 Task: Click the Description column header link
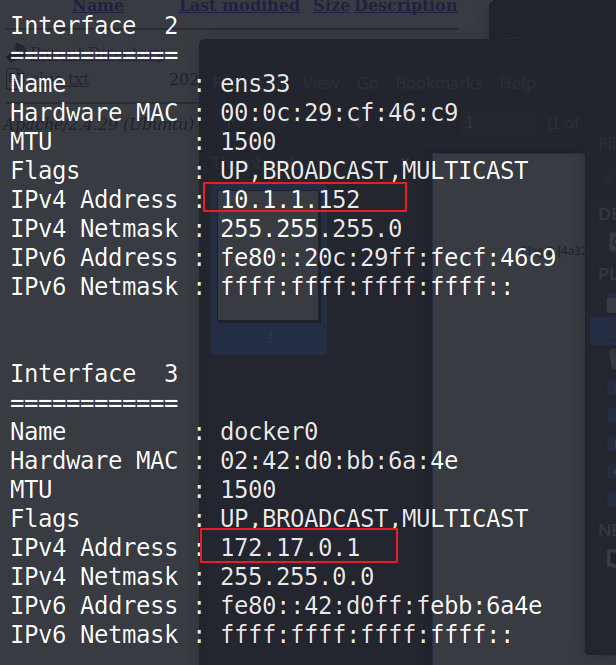click(x=406, y=6)
